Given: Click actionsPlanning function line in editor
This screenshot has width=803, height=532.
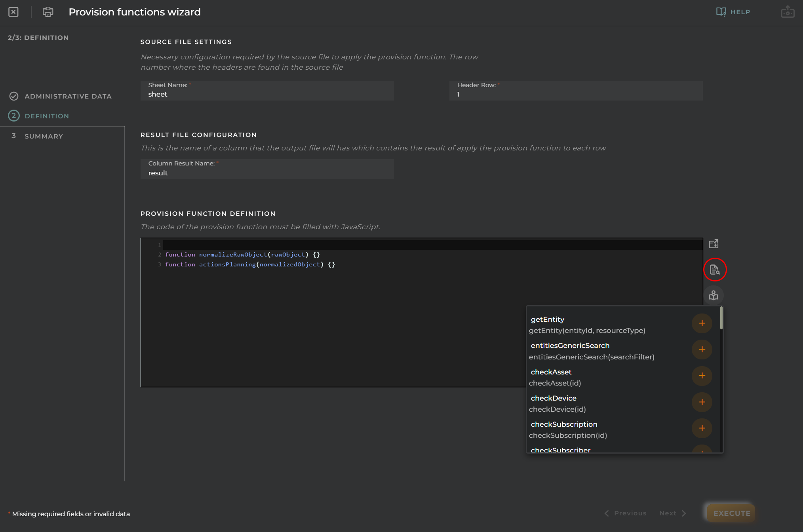Looking at the screenshot, I should point(250,264).
